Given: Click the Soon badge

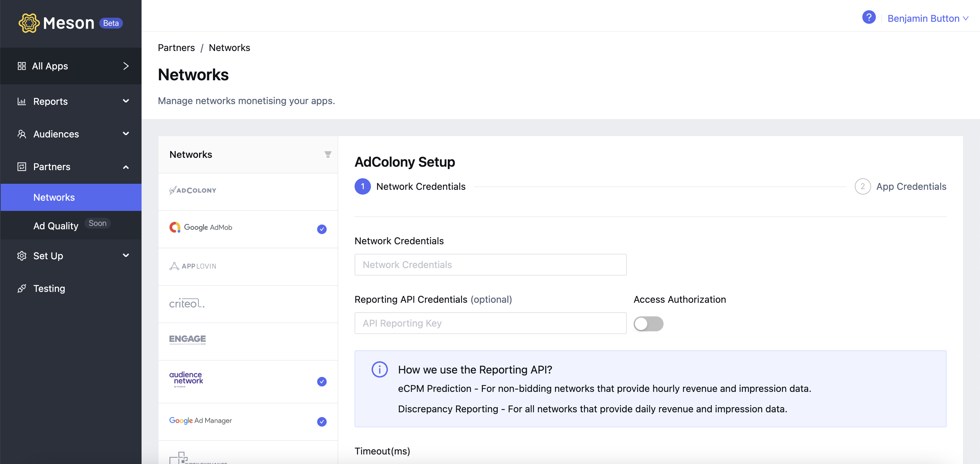Looking at the screenshot, I should [x=97, y=223].
